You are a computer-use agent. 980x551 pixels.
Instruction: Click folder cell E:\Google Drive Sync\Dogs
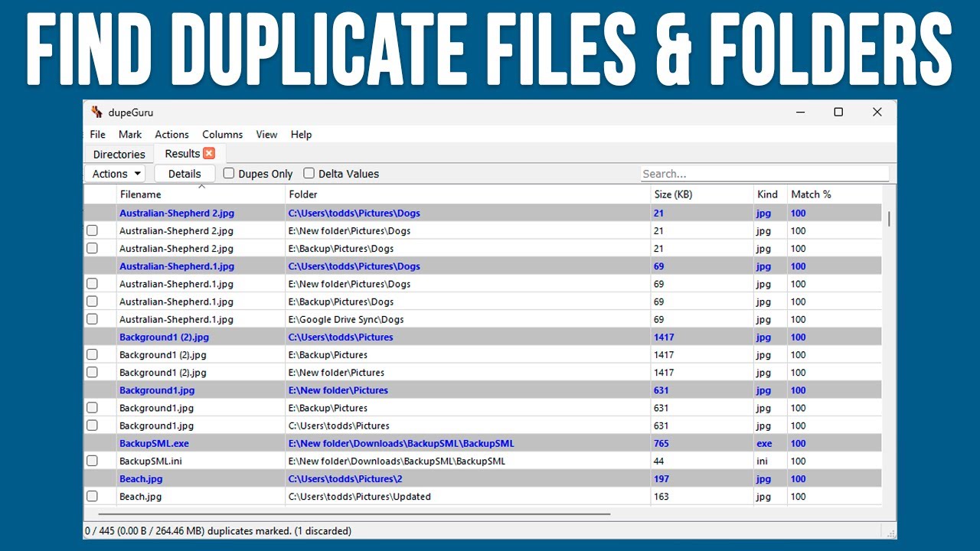click(x=346, y=319)
